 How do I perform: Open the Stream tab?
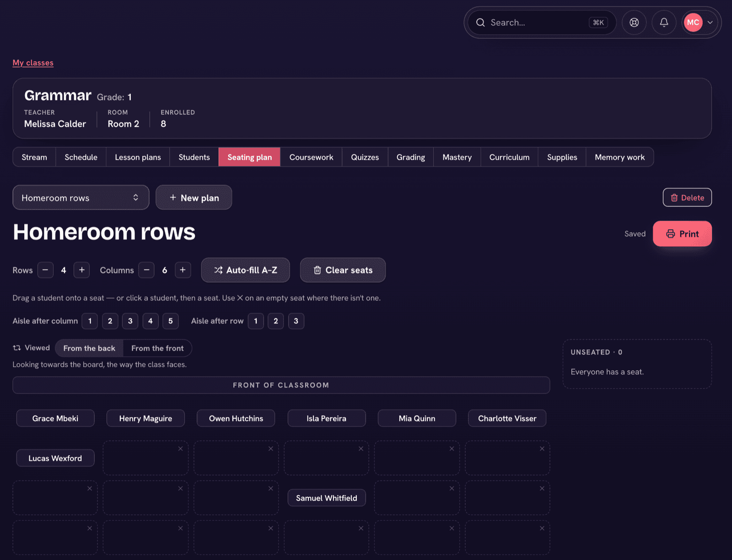pyautogui.click(x=34, y=157)
